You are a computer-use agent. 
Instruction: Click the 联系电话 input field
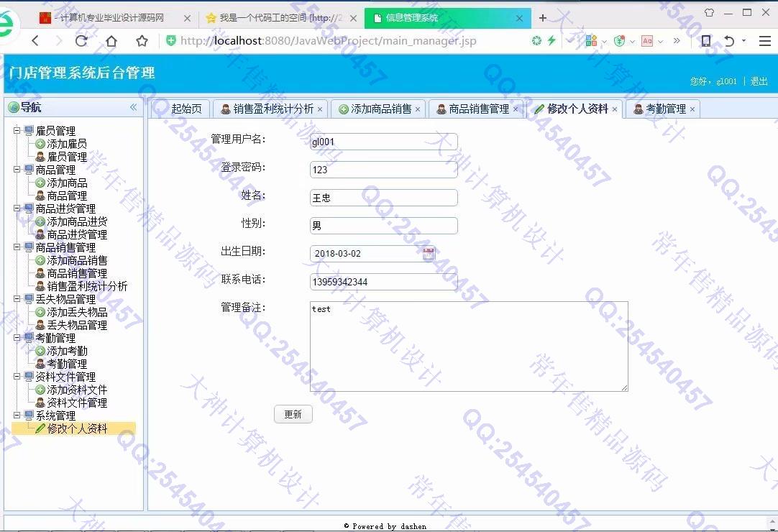tap(383, 282)
